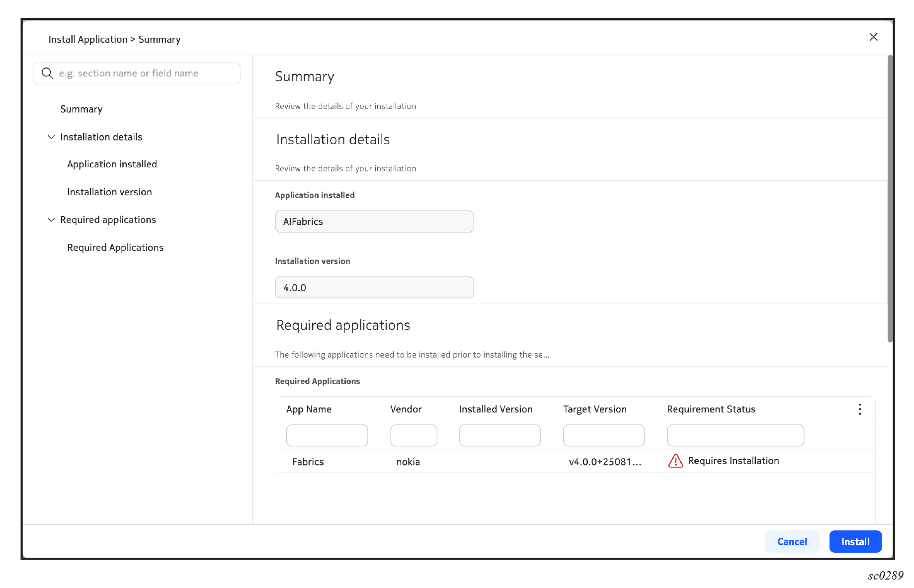Click the red warning triangle icon
The height and width of the screenshot is (588, 914).
coord(675,461)
